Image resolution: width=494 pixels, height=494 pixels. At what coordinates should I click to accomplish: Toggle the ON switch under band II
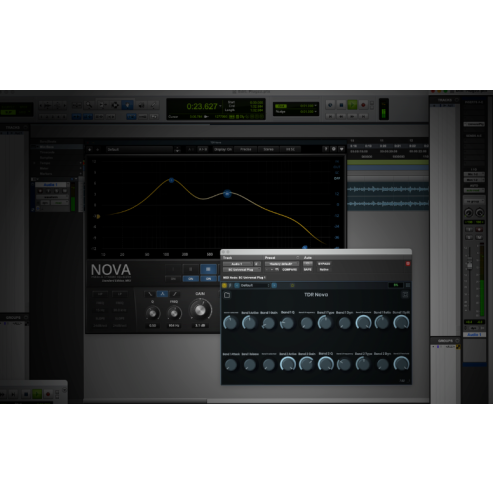click(191, 279)
